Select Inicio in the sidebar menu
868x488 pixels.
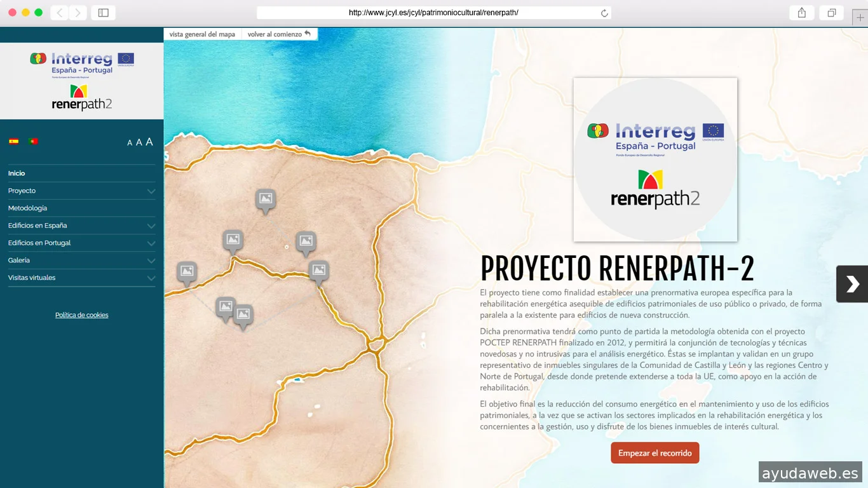(17, 173)
